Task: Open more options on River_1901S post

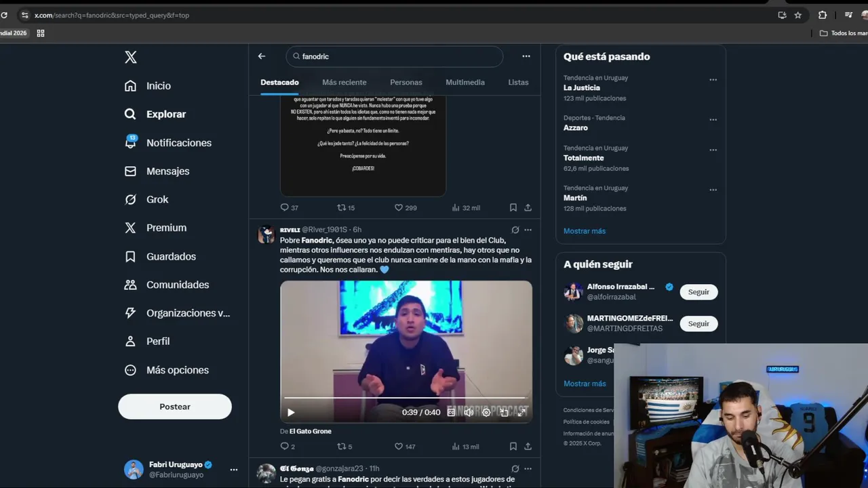Action: tap(528, 230)
